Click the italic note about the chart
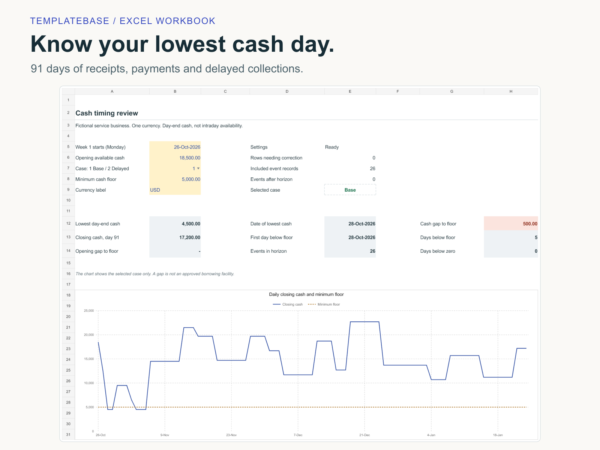The image size is (600, 450). click(155, 274)
